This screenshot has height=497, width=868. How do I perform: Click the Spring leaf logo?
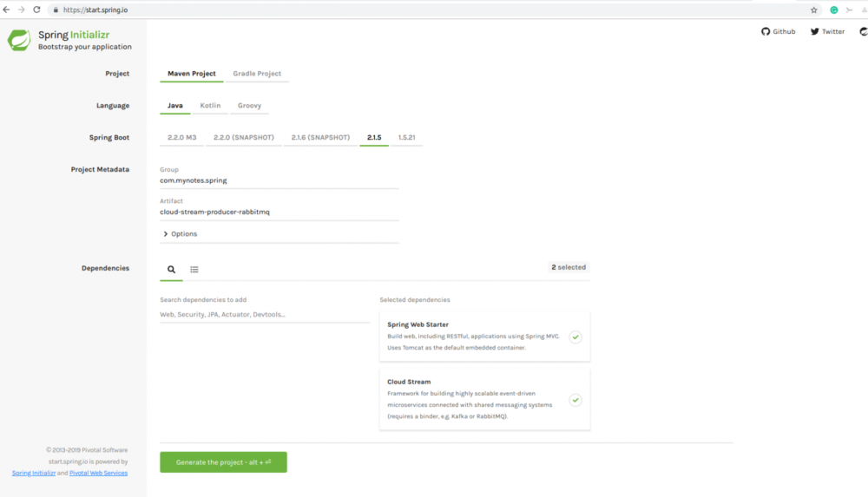point(19,41)
